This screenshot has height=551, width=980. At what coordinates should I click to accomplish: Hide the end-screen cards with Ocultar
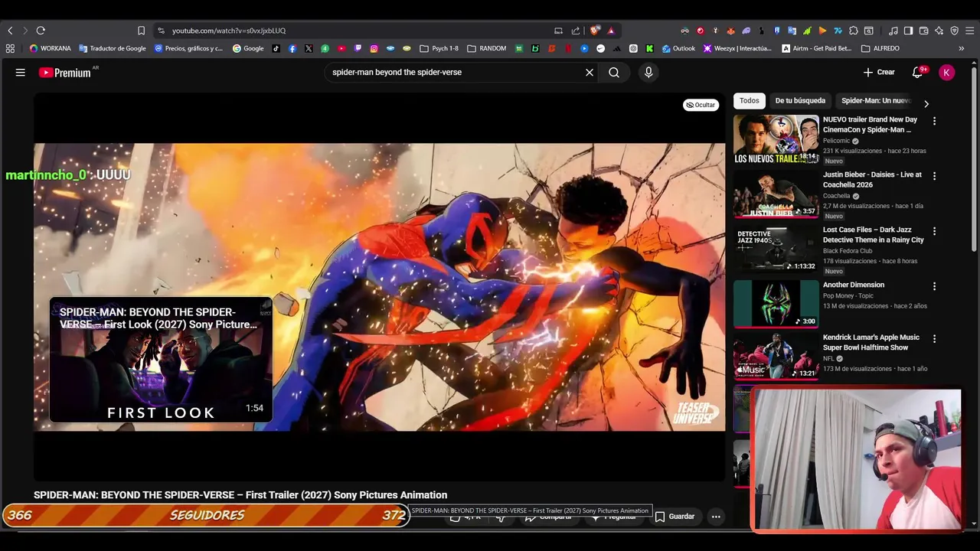pos(701,105)
